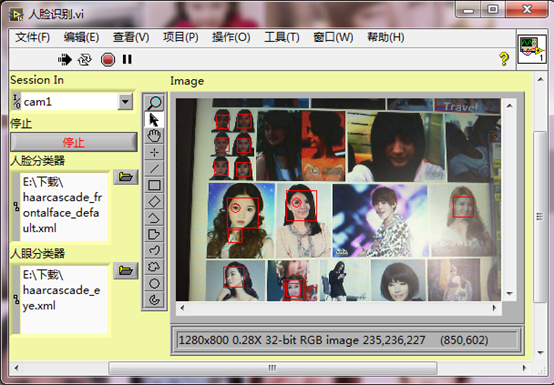Browse for the 人脸分类器 file path
This screenshot has height=385, width=554.
[125, 177]
